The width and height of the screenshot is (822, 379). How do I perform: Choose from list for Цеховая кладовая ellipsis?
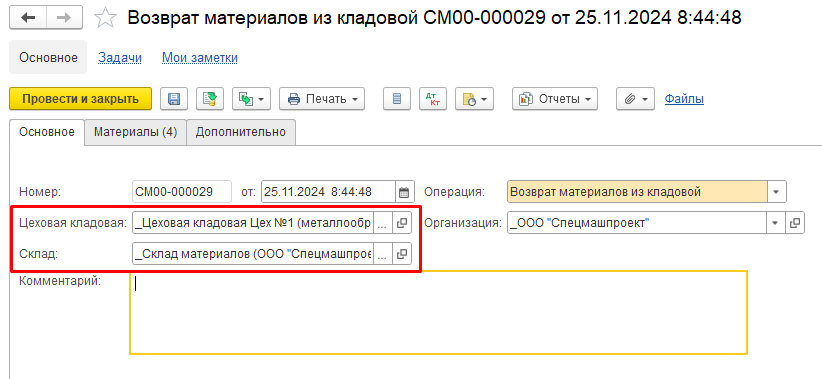(383, 223)
